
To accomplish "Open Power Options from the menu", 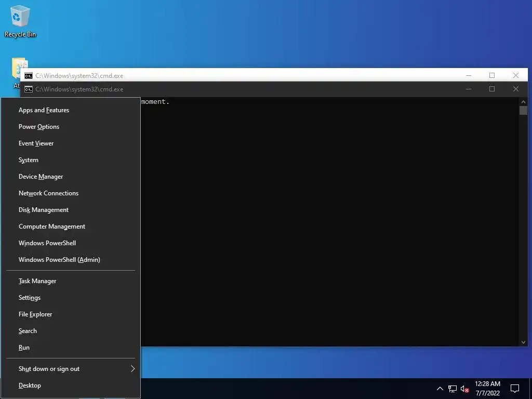I will click(71, 127).
